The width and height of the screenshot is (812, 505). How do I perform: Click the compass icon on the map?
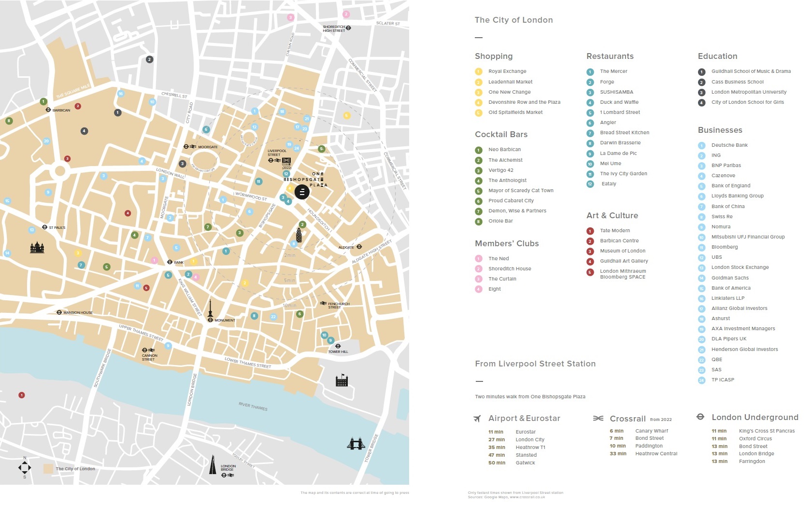[25, 467]
